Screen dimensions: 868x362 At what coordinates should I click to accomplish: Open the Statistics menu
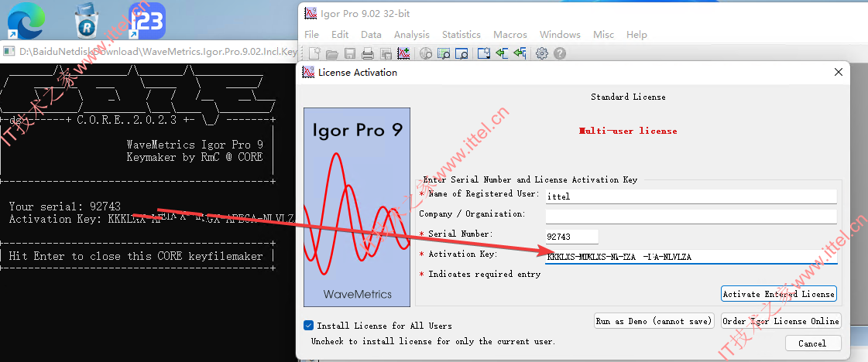461,34
